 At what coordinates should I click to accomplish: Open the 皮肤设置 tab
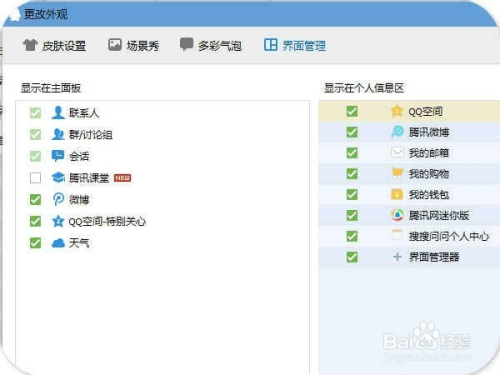point(54,45)
